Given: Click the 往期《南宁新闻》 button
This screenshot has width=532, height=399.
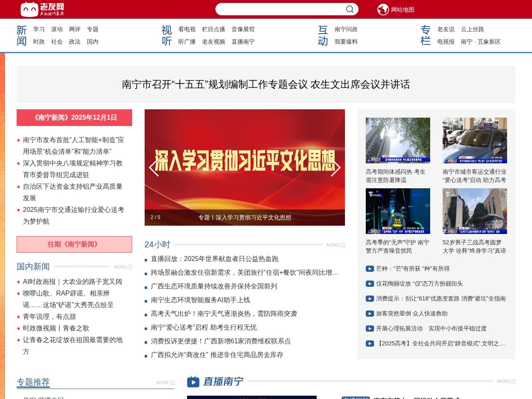Looking at the screenshot, I should click(x=74, y=244).
